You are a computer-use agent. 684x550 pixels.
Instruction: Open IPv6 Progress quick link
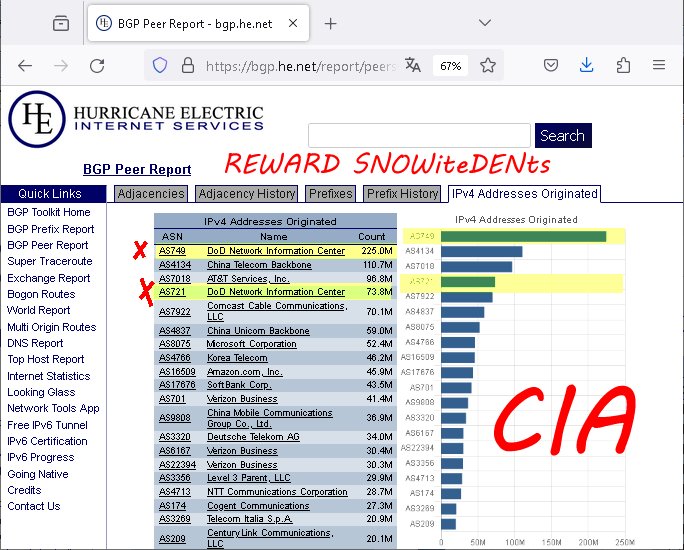click(x=41, y=458)
